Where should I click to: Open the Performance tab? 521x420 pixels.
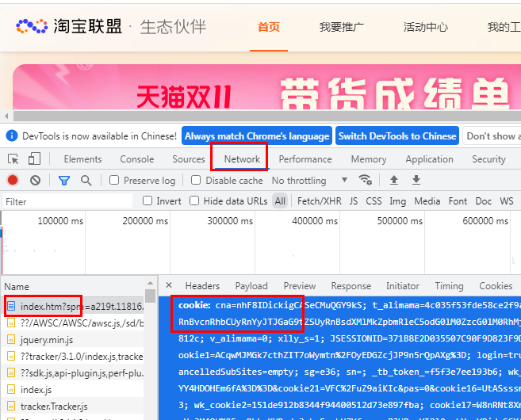click(305, 159)
